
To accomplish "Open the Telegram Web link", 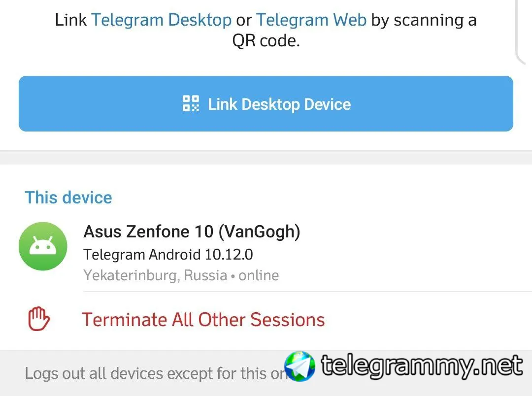I will [311, 20].
